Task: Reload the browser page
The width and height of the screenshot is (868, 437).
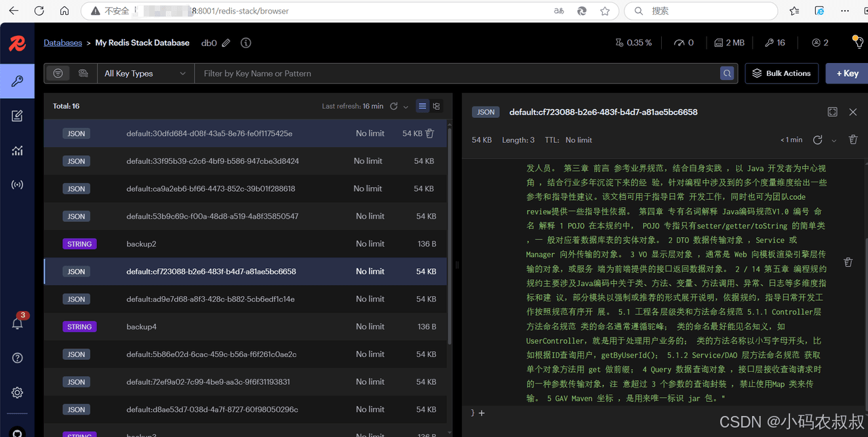Action: click(39, 11)
